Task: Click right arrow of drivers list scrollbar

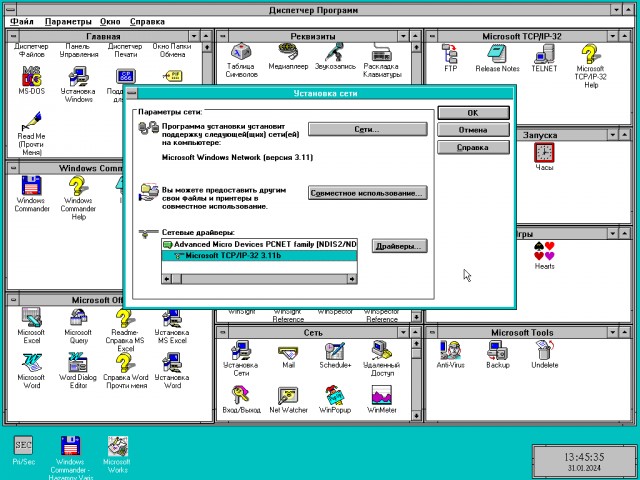Action: click(x=352, y=279)
